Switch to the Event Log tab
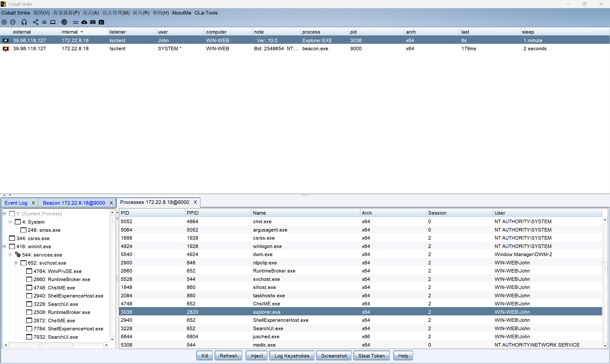 tap(16, 203)
